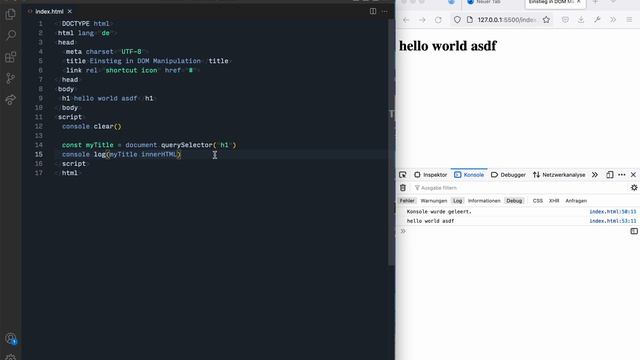The image size is (640, 360).
Task: Switch to the Neuer Tab browser tab
Action: coord(489,2)
